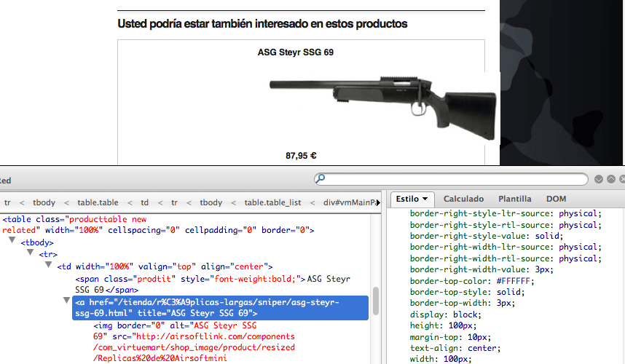Click the td breadcrumb item
The width and height of the screenshot is (625, 364).
pyautogui.click(x=145, y=202)
